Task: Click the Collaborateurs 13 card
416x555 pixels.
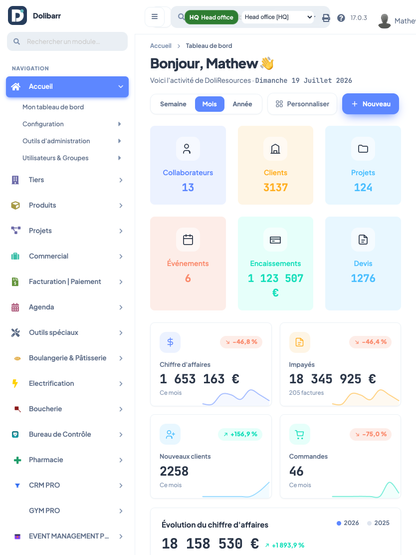Action: click(x=188, y=165)
